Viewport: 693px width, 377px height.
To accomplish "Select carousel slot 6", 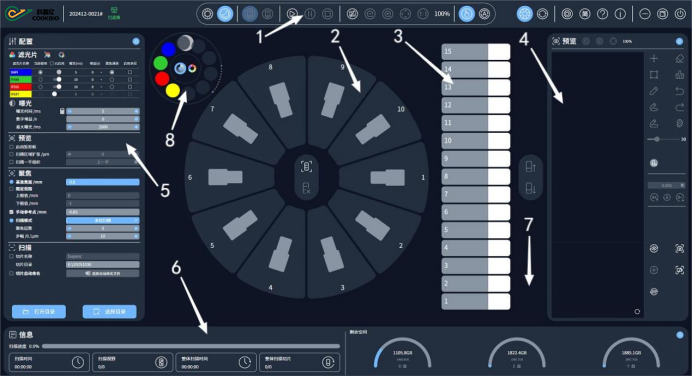I will point(225,177).
